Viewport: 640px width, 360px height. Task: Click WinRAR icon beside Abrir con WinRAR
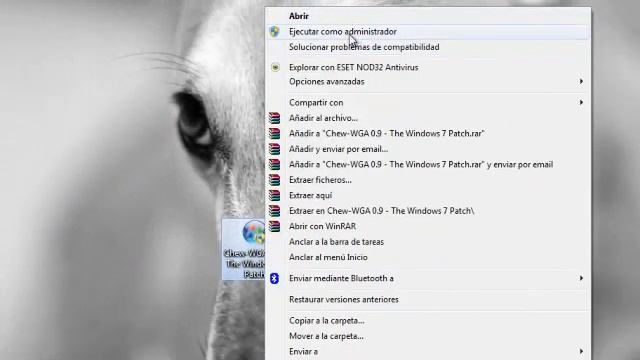pyautogui.click(x=275, y=226)
